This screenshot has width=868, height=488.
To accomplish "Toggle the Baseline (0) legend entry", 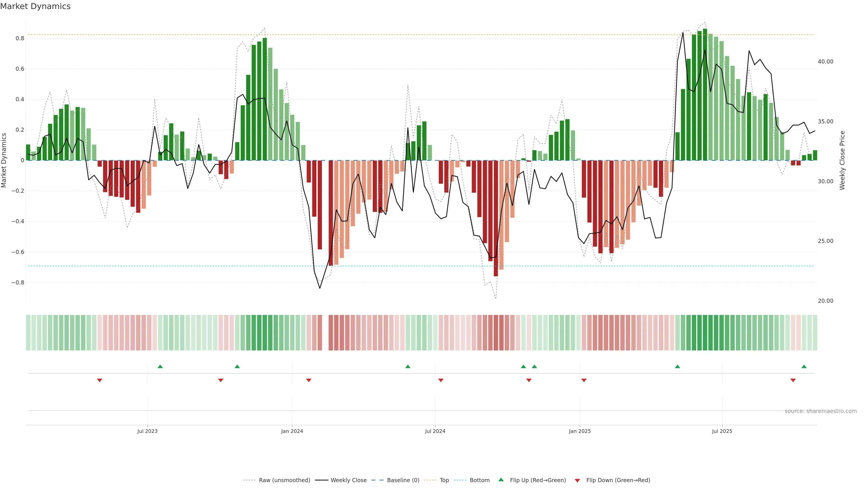I will point(403,480).
